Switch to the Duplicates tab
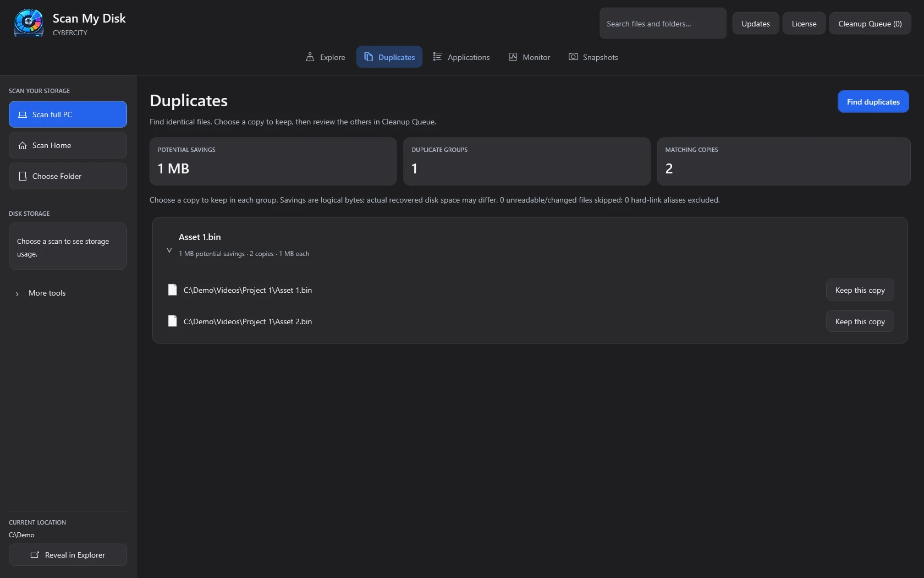 tap(389, 57)
